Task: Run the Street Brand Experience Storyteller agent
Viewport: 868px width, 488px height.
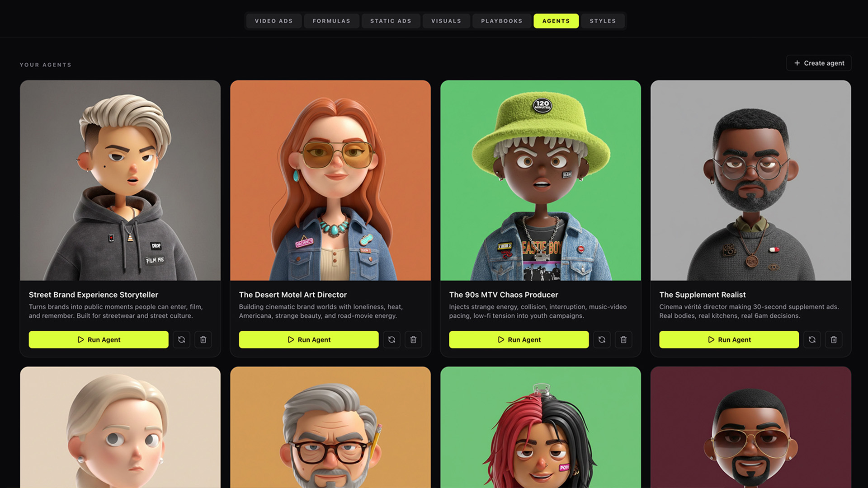Action: pyautogui.click(x=99, y=339)
